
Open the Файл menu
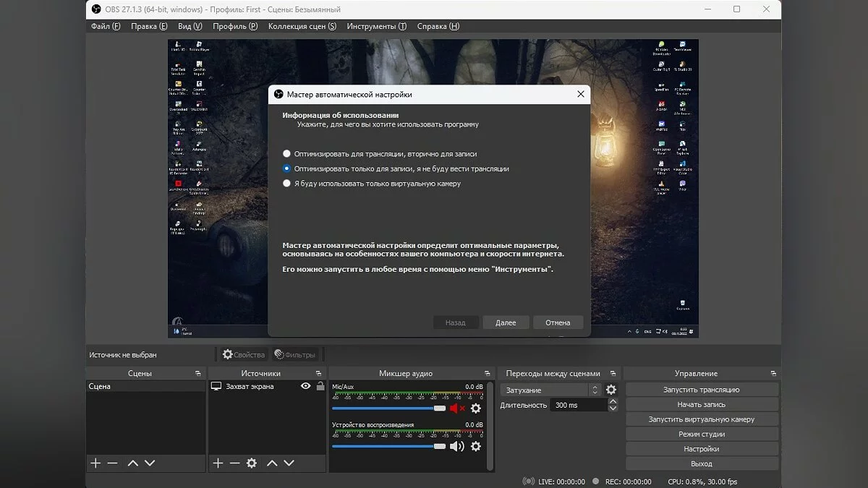[106, 26]
